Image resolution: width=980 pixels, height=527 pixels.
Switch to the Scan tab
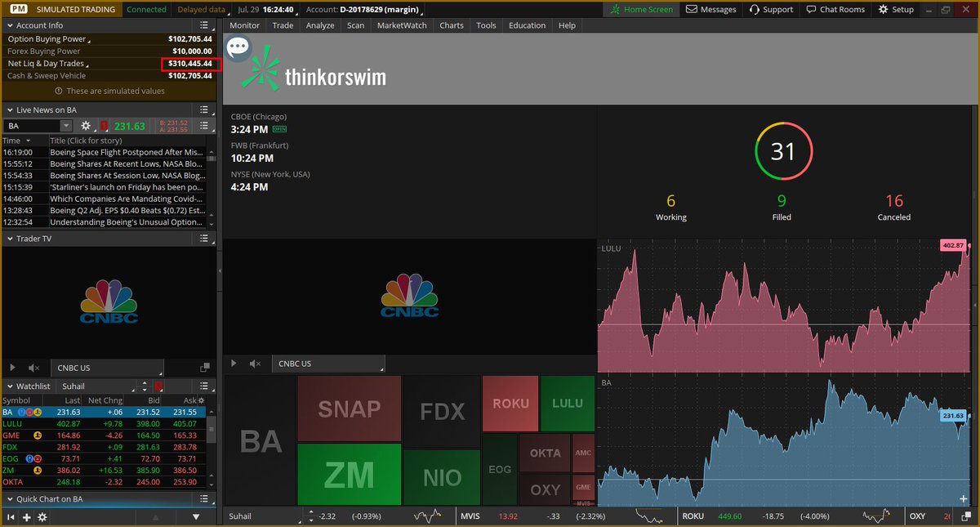[355, 25]
